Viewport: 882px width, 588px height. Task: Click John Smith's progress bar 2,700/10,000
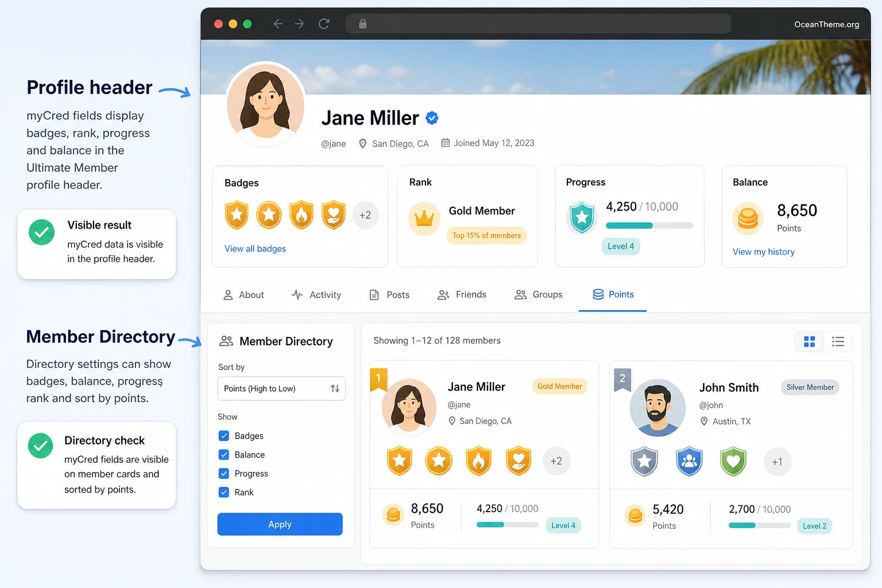tap(760, 525)
